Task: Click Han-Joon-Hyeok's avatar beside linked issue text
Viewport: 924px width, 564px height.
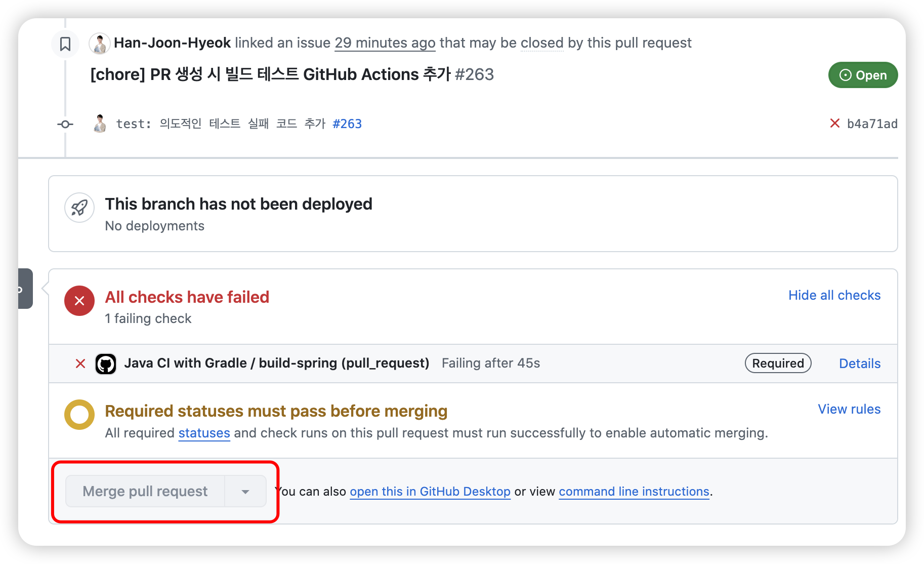Action: pos(100,44)
